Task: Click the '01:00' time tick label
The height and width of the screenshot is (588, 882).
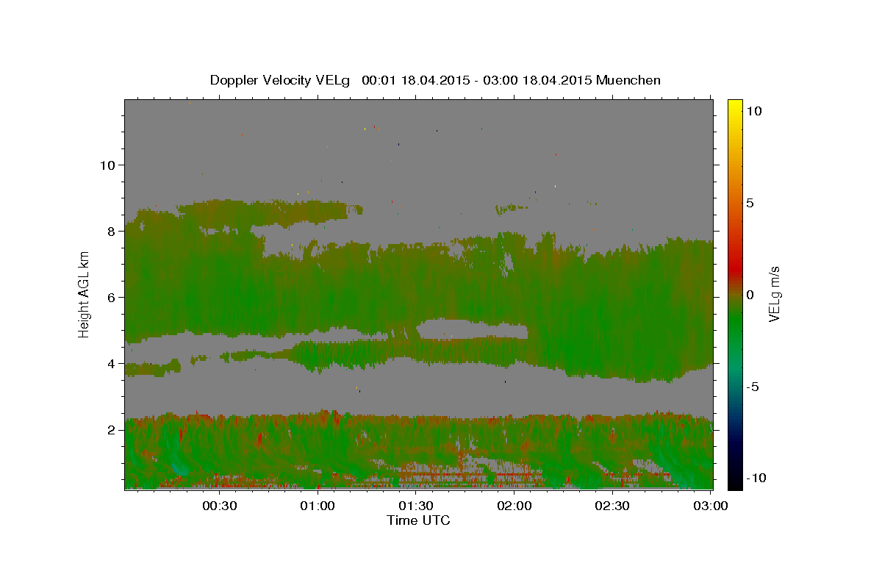Action: click(x=318, y=506)
